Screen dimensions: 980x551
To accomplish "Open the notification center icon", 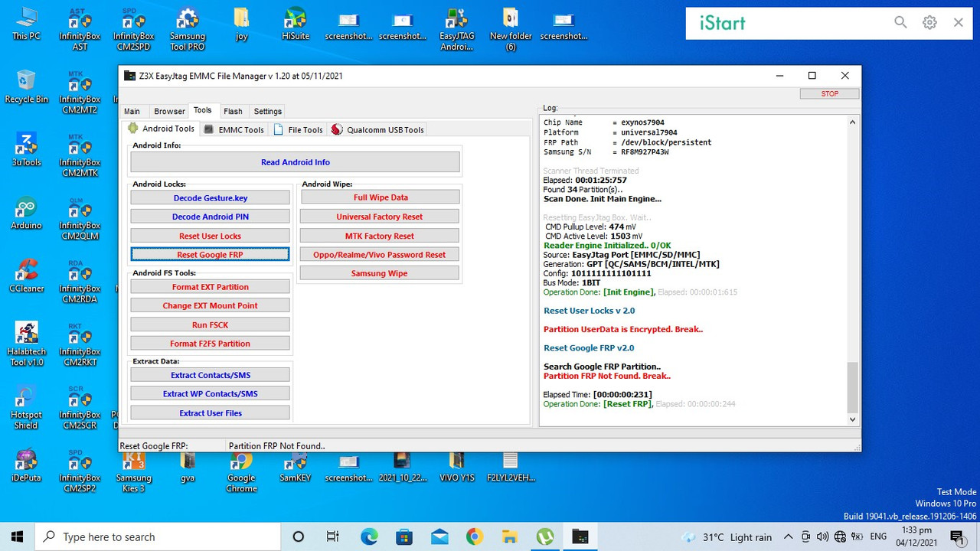I will (x=957, y=537).
